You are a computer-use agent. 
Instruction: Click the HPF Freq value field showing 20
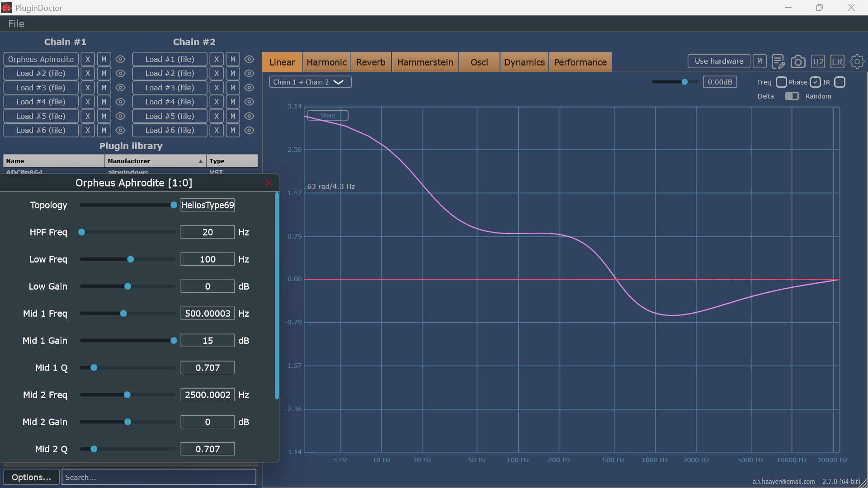(x=208, y=232)
